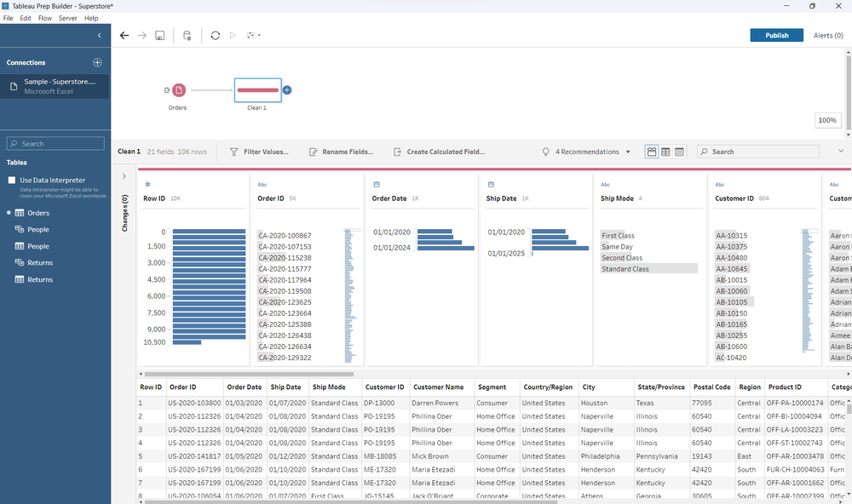
Task: Switch to the list view
Action: point(679,152)
